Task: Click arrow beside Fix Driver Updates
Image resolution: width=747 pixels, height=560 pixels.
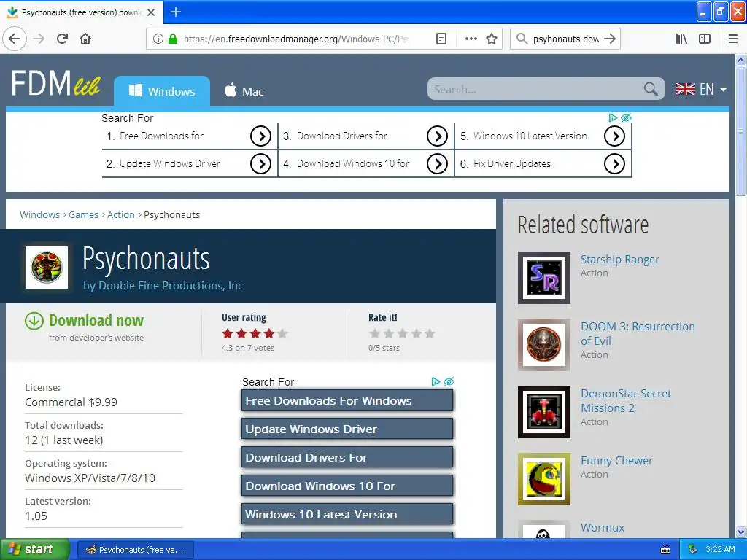Action: tap(614, 164)
